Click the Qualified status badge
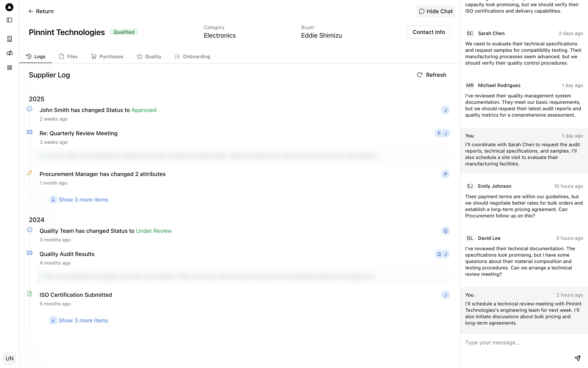588x368 pixels. click(x=124, y=32)
